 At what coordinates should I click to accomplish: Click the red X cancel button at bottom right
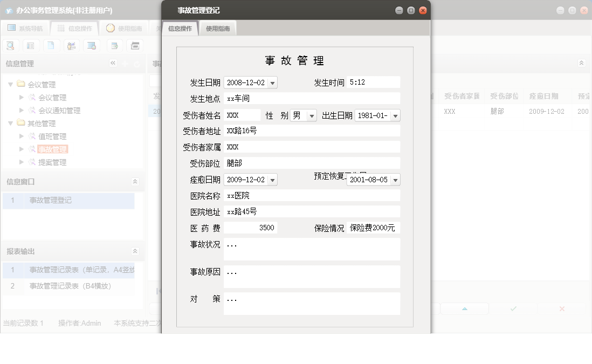click(561, 308)
